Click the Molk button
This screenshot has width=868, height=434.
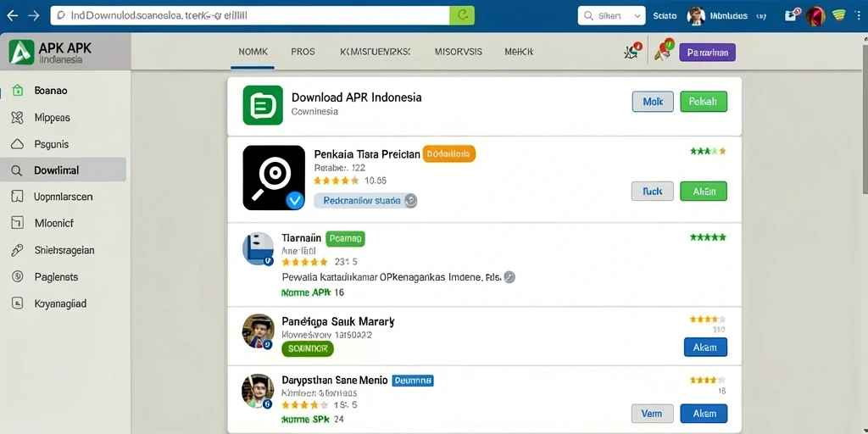coord(653,102)
